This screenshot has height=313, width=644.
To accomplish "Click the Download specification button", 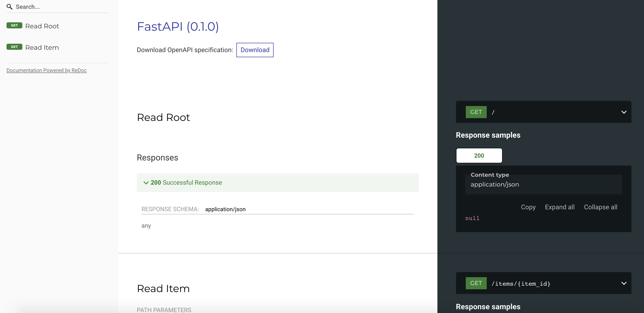I will 255,50.
